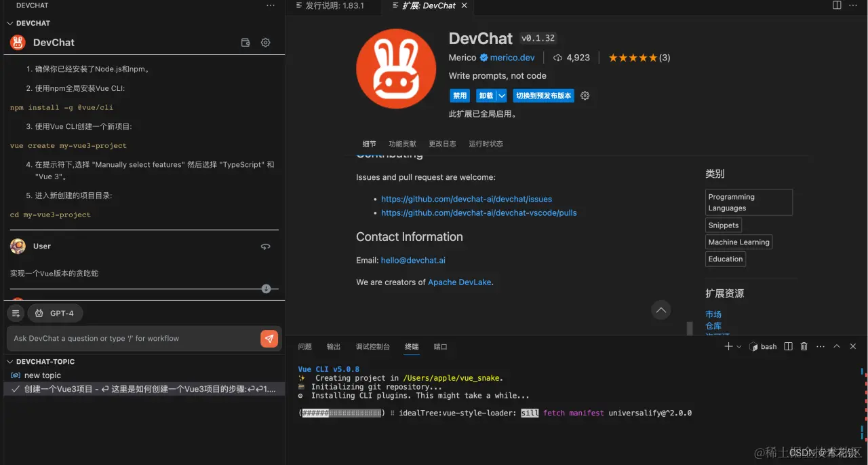Click the 禁用 disable button

460,96
